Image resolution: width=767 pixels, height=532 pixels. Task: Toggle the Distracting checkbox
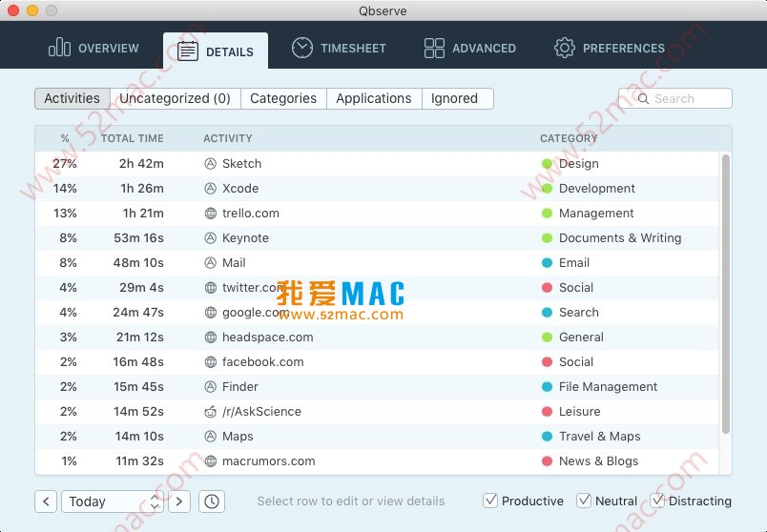657,501
